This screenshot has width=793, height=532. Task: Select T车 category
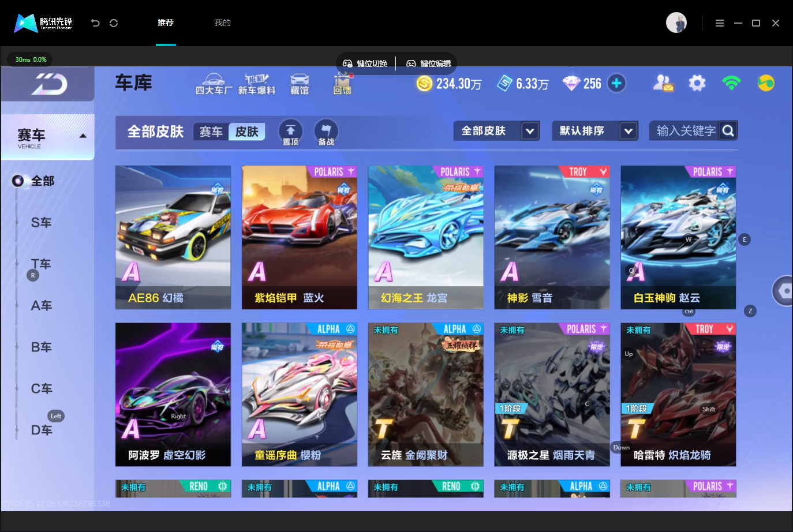41,264
